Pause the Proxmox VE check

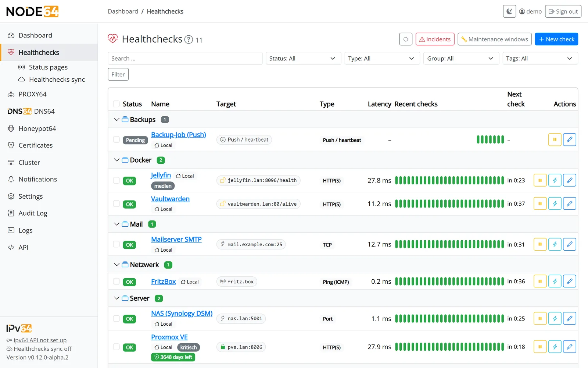pyautogui.click(x=540, y=347)
